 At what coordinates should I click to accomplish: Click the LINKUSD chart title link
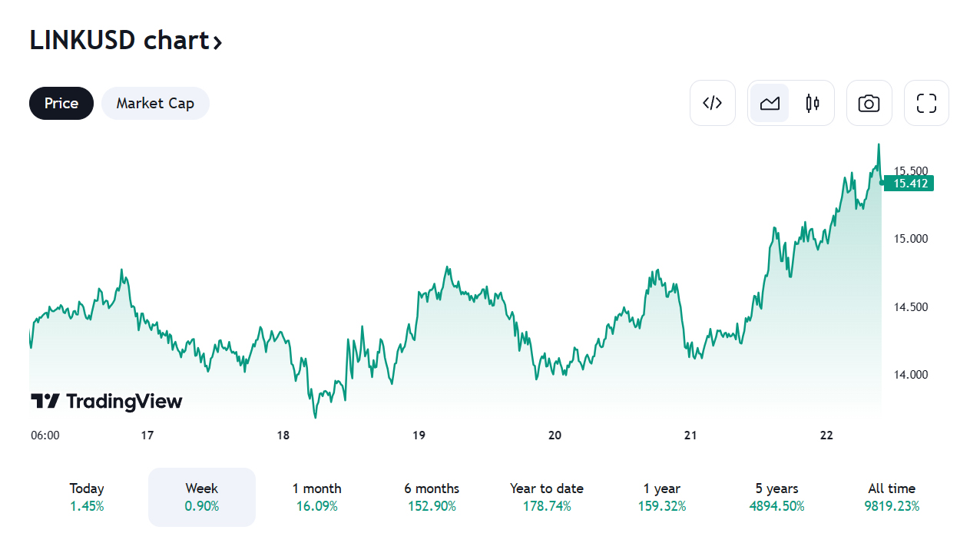pyautogui.click(x=120, y=41)
